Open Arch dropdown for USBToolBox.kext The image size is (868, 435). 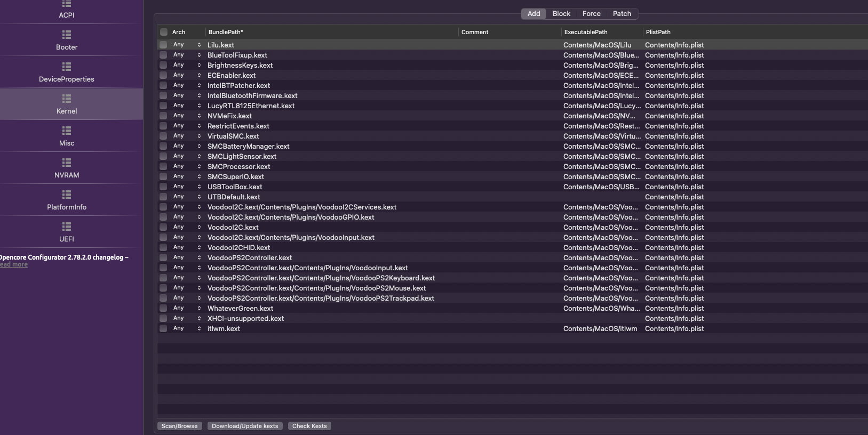point(187,187)
